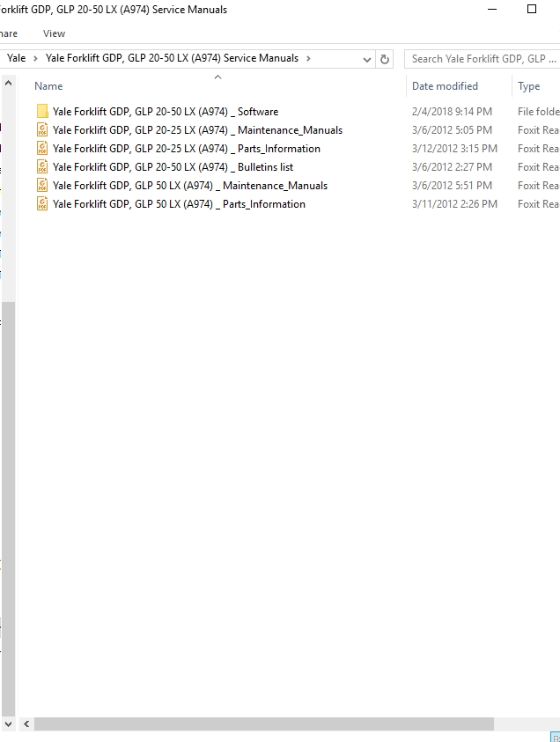Click the navigation pane scroll up arrow
Image resolution: width=560 pixels, height=742 pixels.
(8, 83)
